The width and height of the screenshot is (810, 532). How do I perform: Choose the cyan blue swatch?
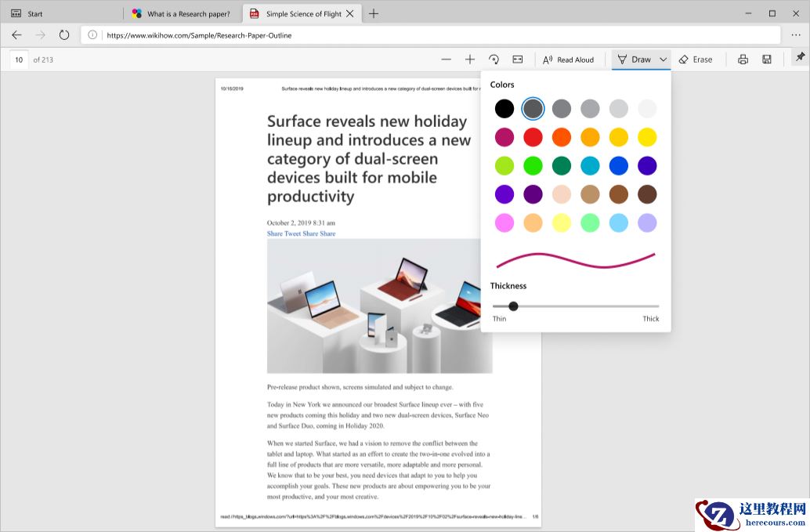point(590,166)
